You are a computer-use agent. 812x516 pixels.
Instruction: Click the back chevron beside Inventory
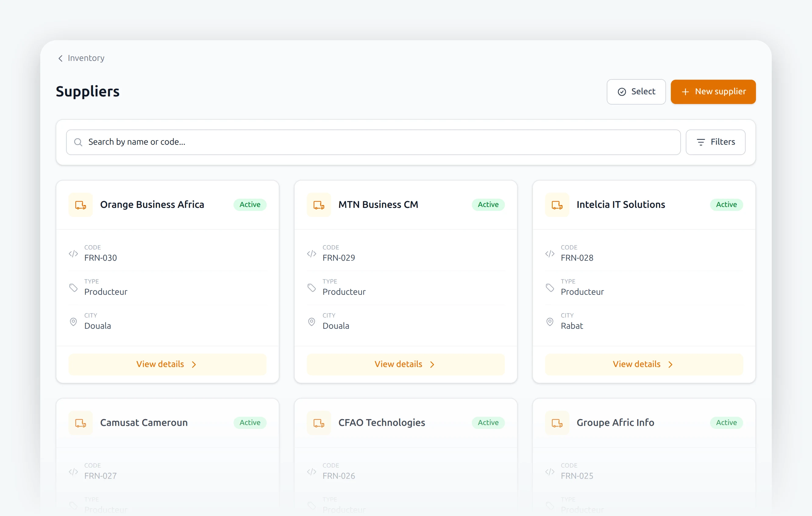click(60, 58)
